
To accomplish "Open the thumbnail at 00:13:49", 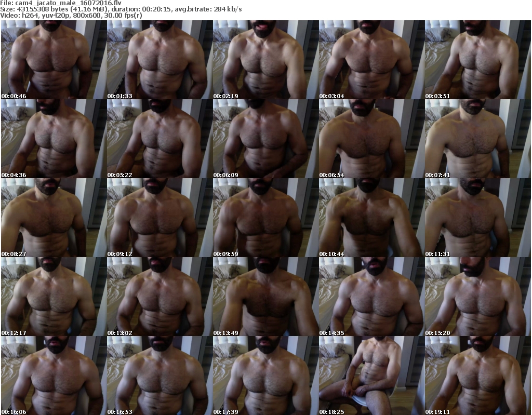I will click(265, 297).
